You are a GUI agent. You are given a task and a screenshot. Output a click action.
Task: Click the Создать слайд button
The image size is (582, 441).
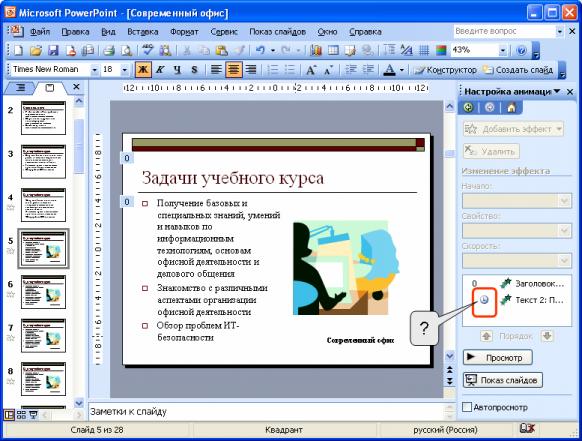518,69
